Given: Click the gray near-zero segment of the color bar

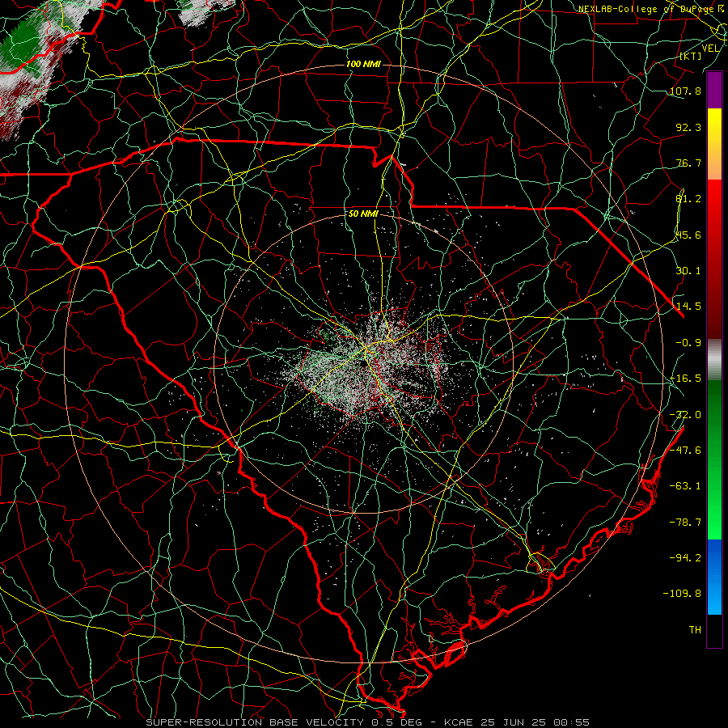Looking at the screenshot, I should (x=714, y=360).
